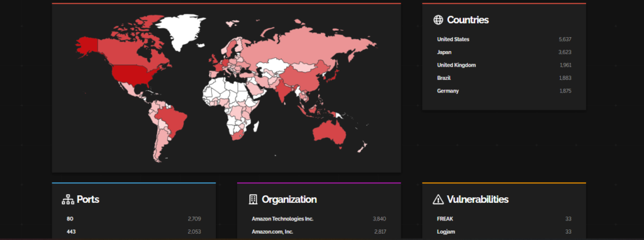Click the warning triangle icon beside Vulnerabilities
Viewport: 644px width, 240px height.
438,200
